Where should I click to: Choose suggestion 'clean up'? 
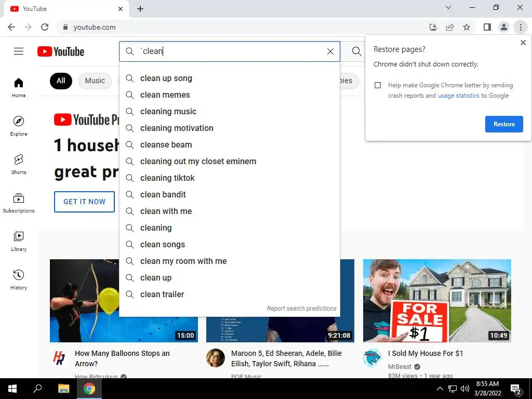coord(229,278)
